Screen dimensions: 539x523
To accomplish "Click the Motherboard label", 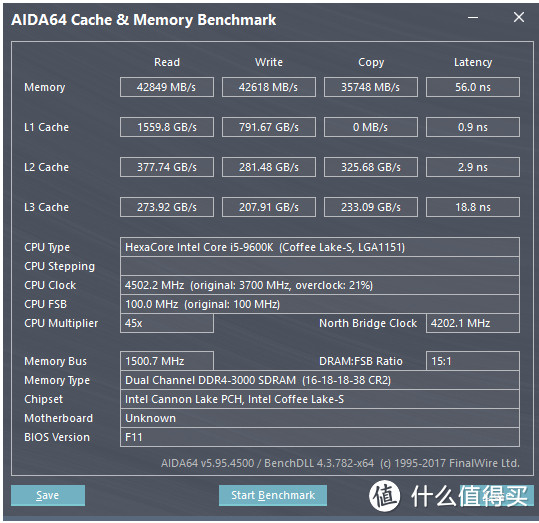I will click(x=58, y=418).
